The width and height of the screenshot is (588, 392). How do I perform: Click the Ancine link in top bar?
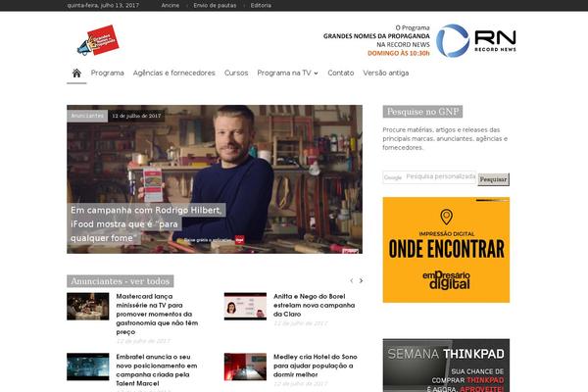(171, 5)
